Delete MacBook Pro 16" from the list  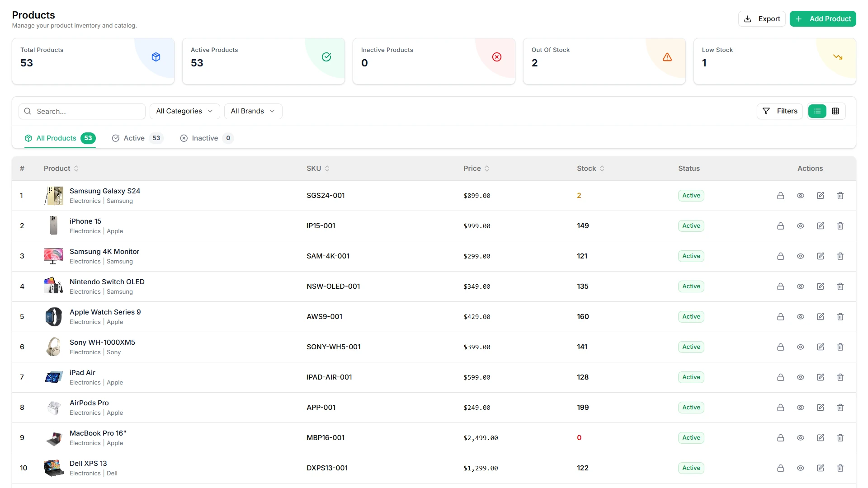840,438
